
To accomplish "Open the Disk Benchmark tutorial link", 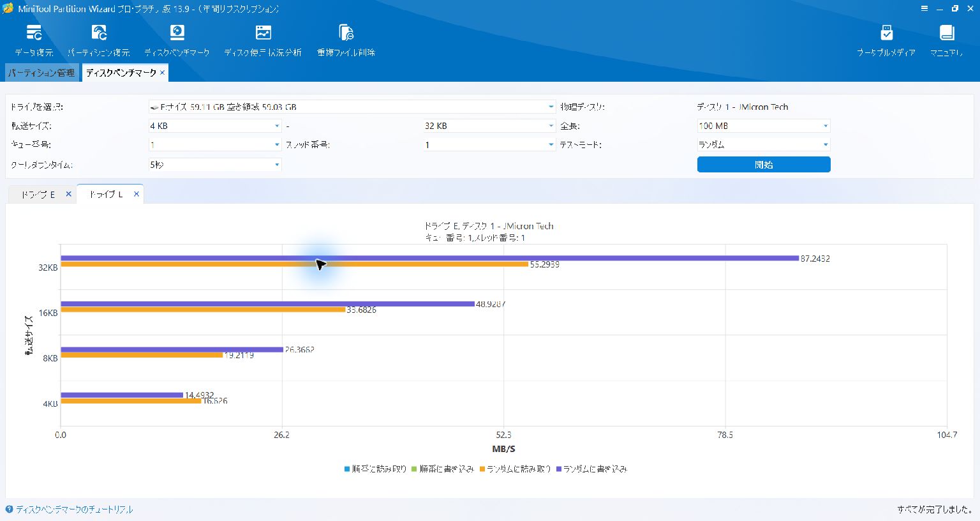I will point(75,510).
